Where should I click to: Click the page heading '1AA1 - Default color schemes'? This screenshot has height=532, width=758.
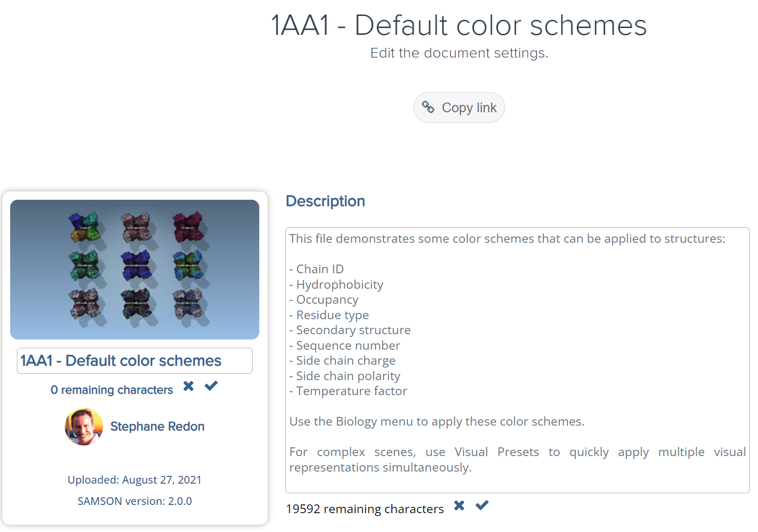459,25
